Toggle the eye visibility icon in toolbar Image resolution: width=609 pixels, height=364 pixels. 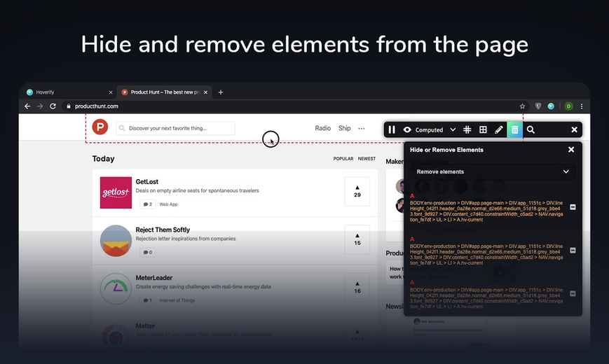[407, 129]
